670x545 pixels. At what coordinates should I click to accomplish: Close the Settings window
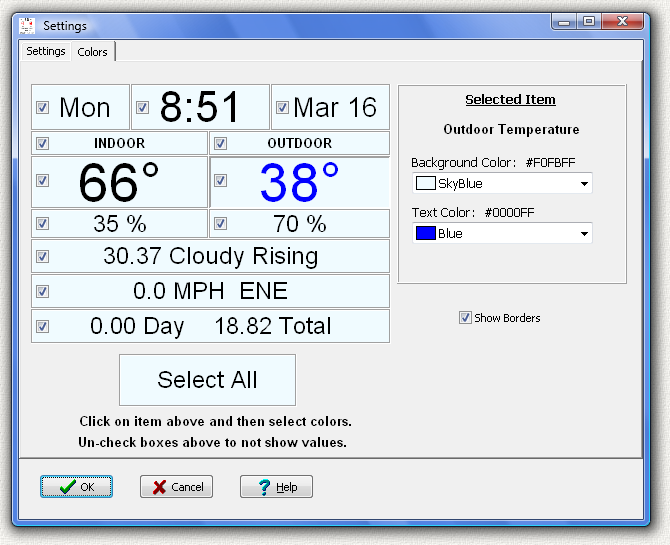pyautogui.click(x=622, y=21)
